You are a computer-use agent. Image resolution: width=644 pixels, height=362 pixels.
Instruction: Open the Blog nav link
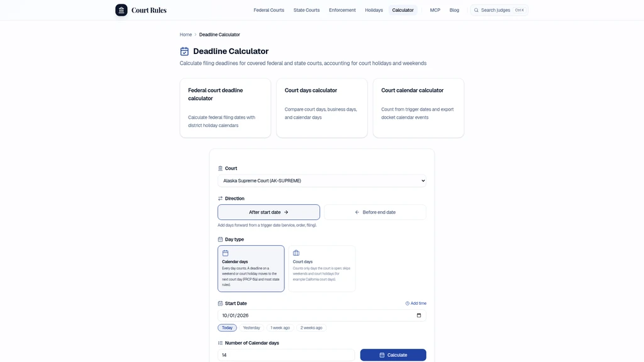[454, 10]
